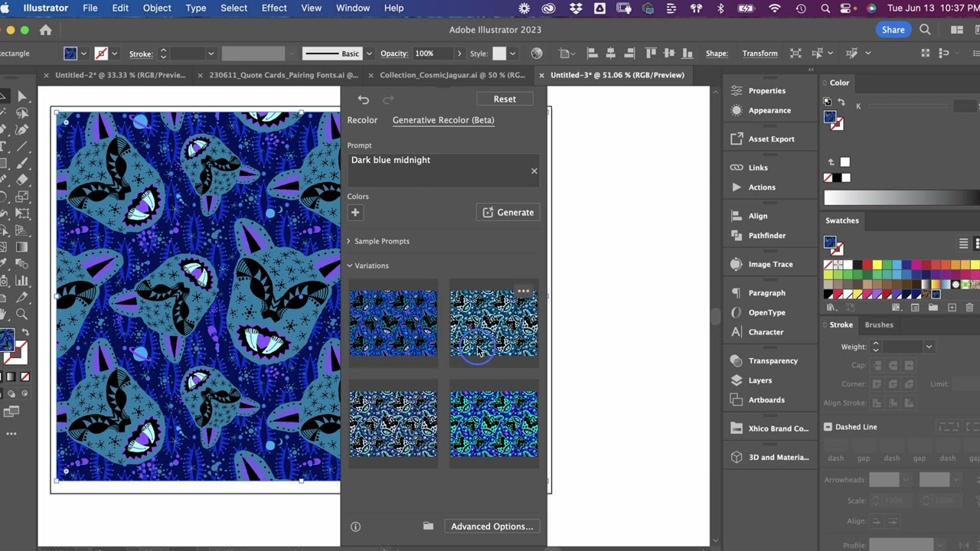
Task: Select the Butt Cap option
Action: pos(877,366)
